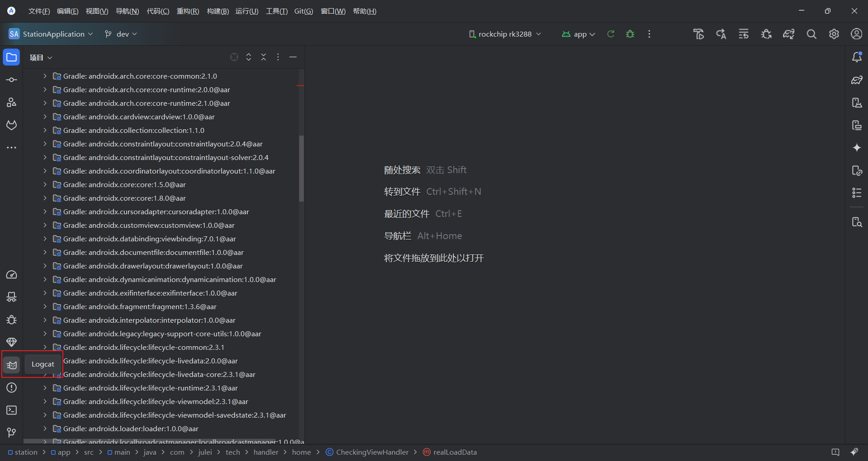Open the StationApplication project dropdown
The width and height of the screenshot is (868, 461).
(x=51, y=34)
